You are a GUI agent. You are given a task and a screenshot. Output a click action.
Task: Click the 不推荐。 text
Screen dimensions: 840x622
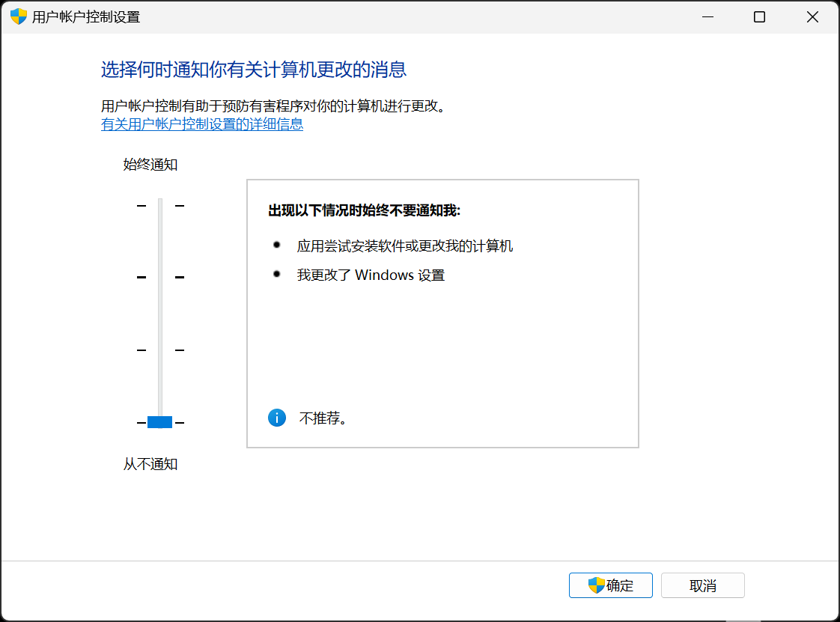tap(325, 418)
